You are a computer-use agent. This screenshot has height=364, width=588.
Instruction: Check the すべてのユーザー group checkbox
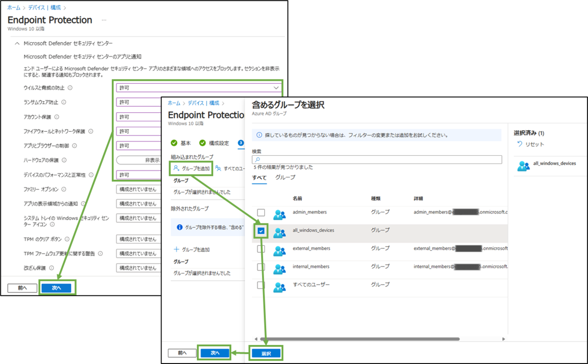point(261,285)
